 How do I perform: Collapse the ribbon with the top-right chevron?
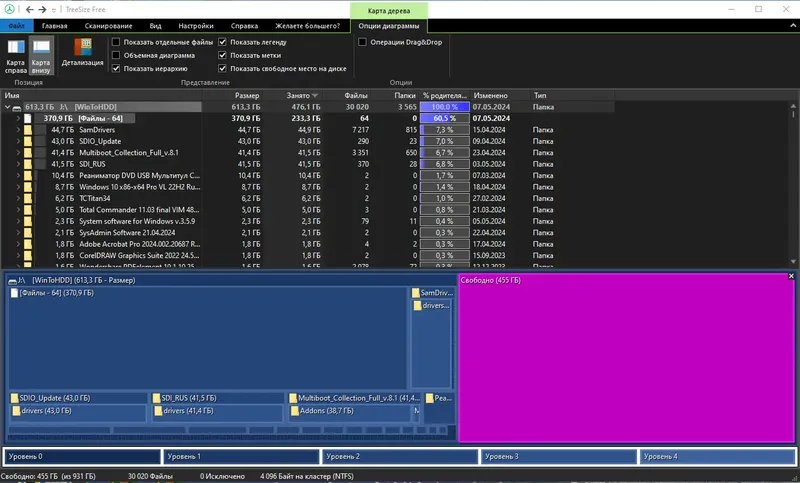tap(793, 26)
